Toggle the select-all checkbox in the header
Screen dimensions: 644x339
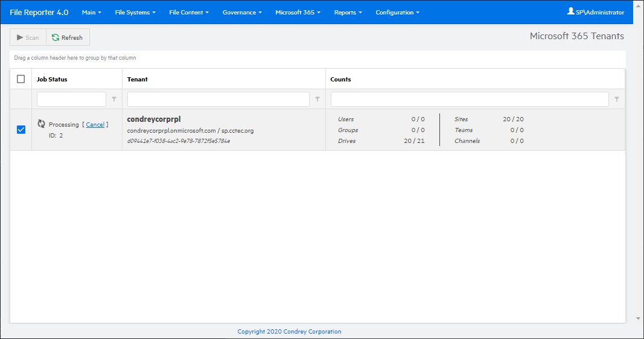(x=21, y=79)
